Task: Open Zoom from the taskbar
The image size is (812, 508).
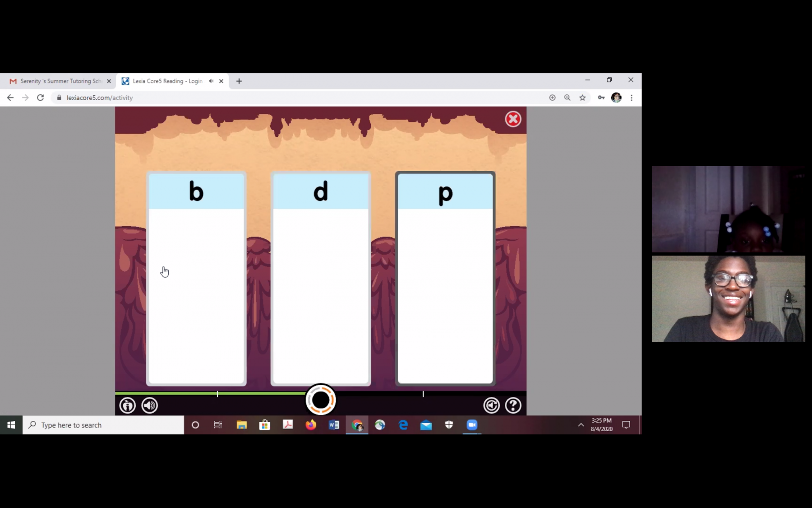Action: (x=472, y=425)
